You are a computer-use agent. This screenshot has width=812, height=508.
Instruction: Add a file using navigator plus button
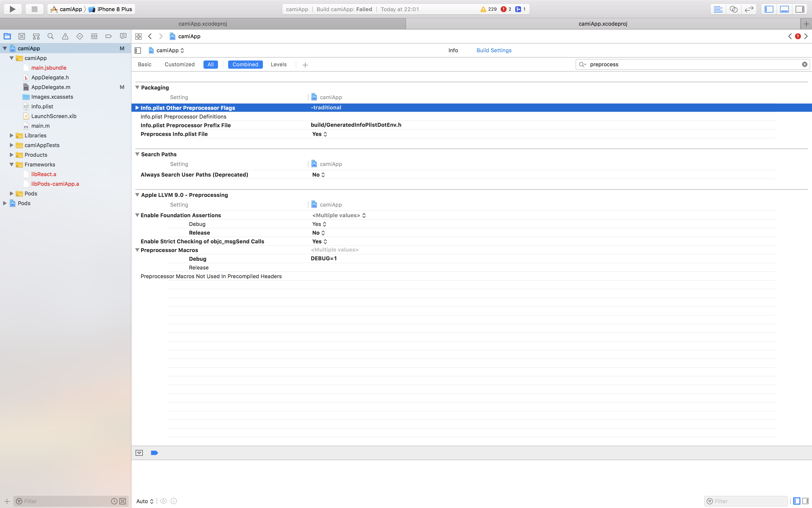click(7, 501)
